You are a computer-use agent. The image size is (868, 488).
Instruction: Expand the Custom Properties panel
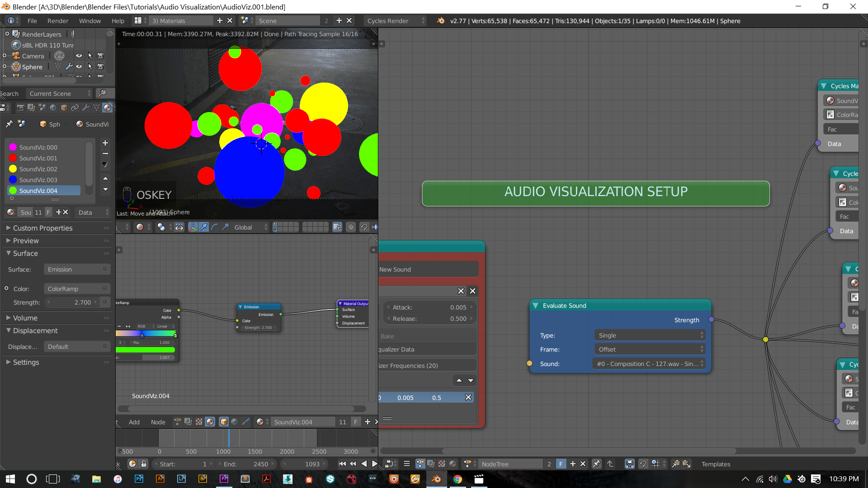42,228
